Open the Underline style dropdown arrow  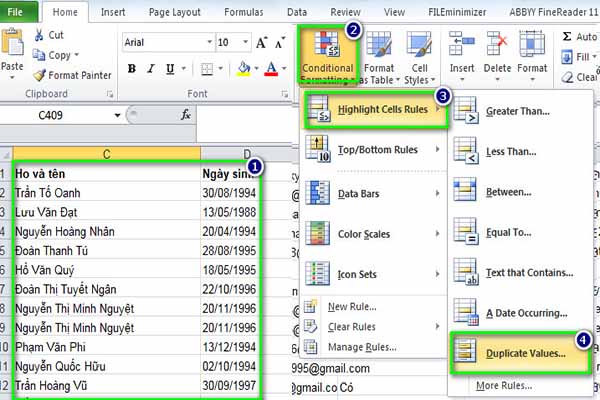tap(184, 69)
